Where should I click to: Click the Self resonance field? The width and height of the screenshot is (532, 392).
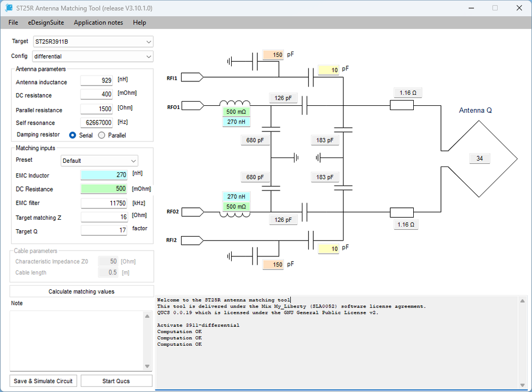click(96, 123)
